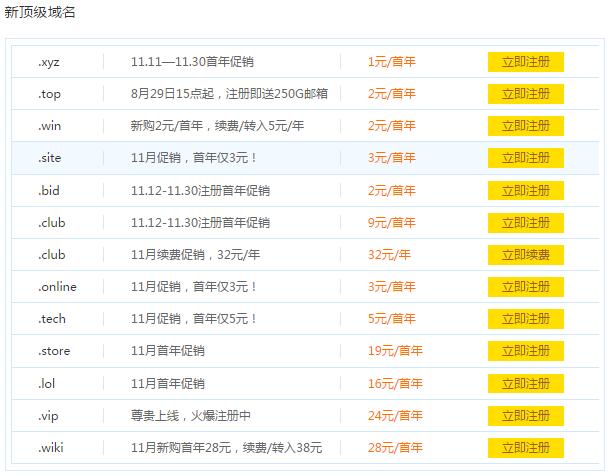The width and height of the screenshot is (610, 476).
Task: Register the .top domain at 2元
Action: (x=525, y=94)
